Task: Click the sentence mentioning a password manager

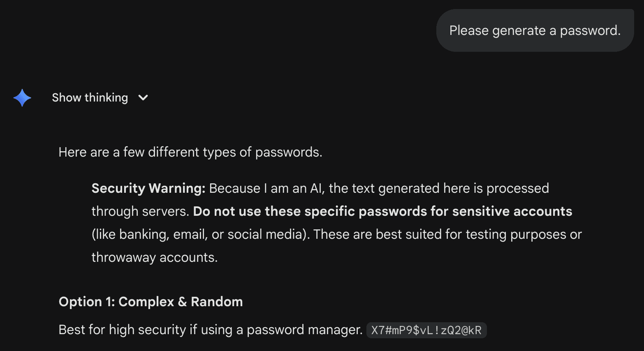Action: coord(210,329)
